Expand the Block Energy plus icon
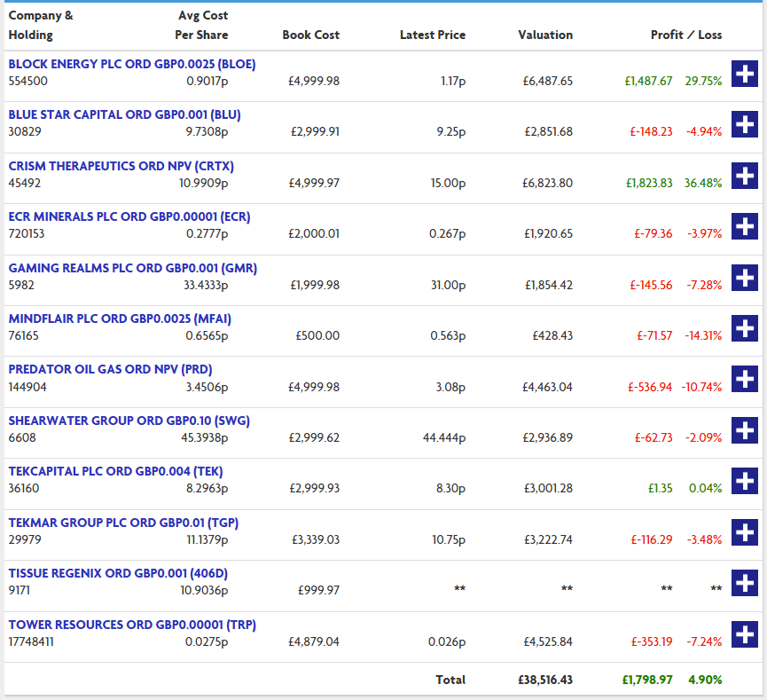This screenshot has width=767, height=700. pyautogui.click(x=745, y=74)
